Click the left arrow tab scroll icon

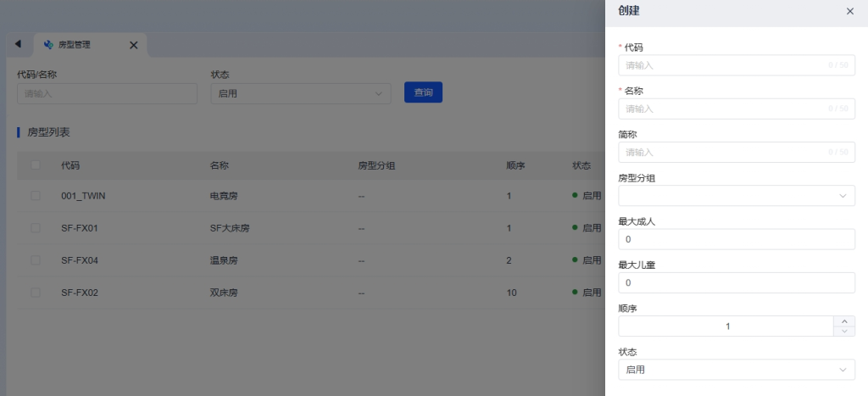click(x=18, y=44)
